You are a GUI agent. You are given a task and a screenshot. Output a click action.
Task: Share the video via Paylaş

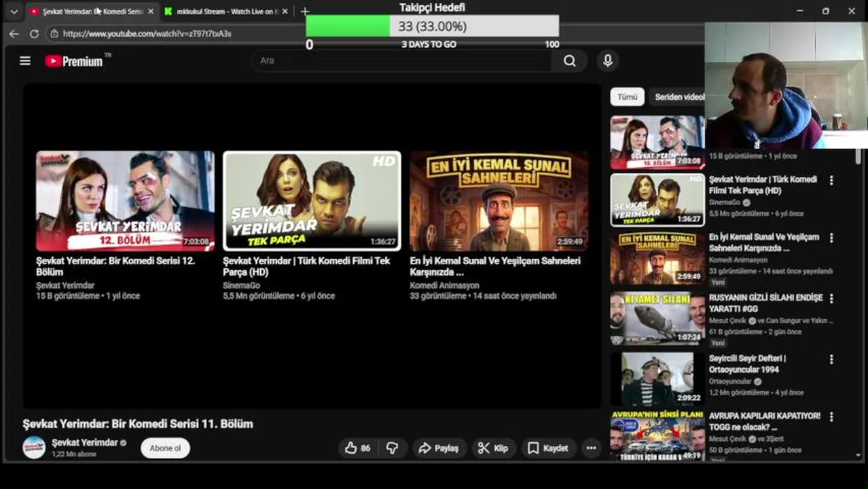(439, 448)
